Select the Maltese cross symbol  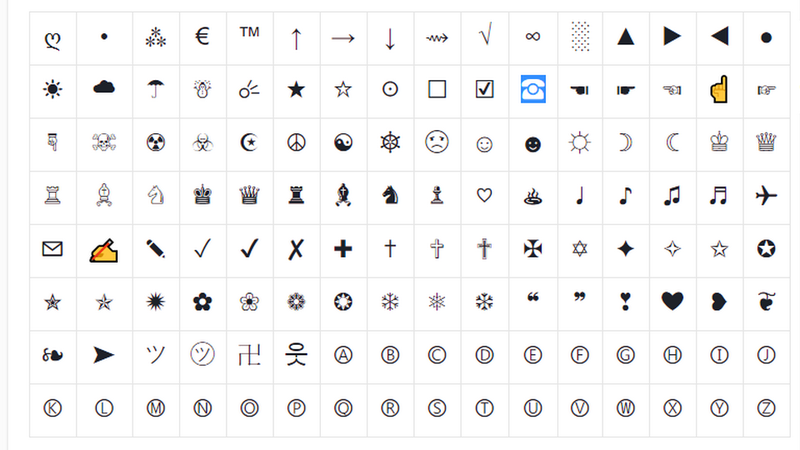tap(533, 249)
